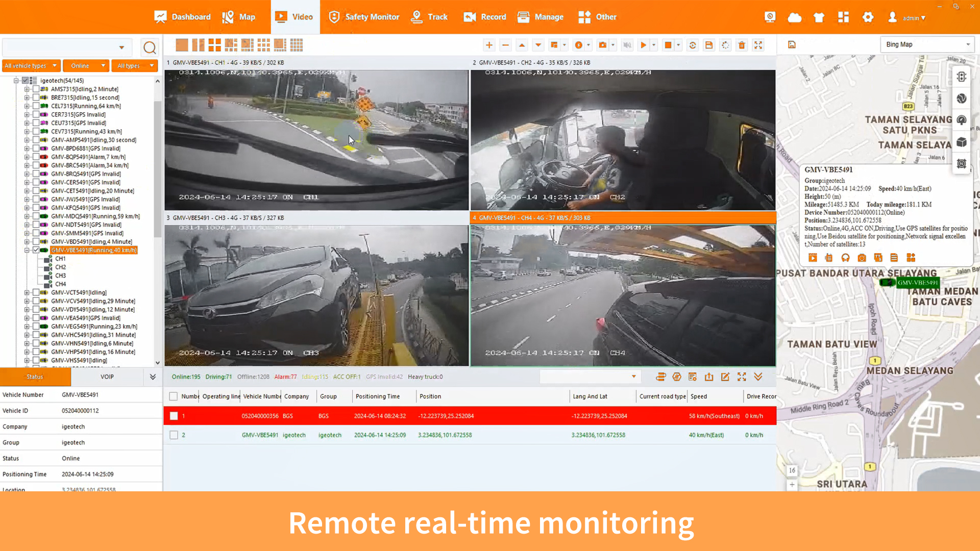Open the shirt skin icon in top bar
This screenshot has width=980, height=551.
pyautogui.click(x=819, y=17)
